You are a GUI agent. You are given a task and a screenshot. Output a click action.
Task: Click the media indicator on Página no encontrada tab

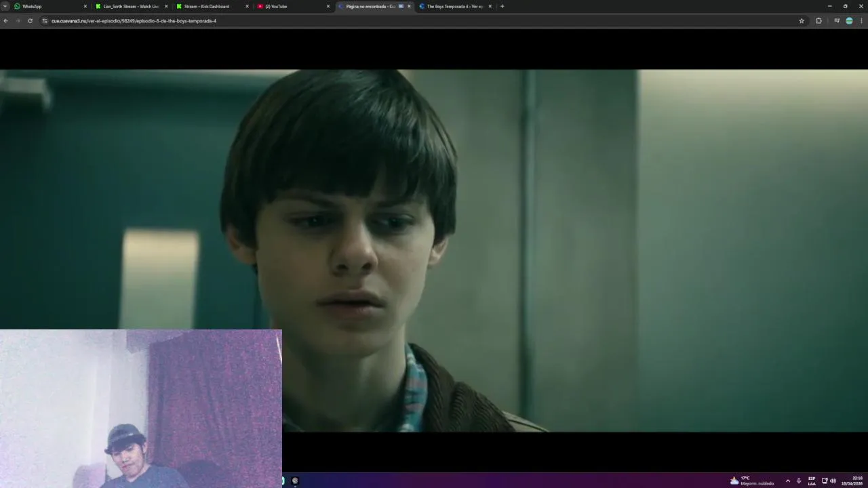click(x=401, y=6)
